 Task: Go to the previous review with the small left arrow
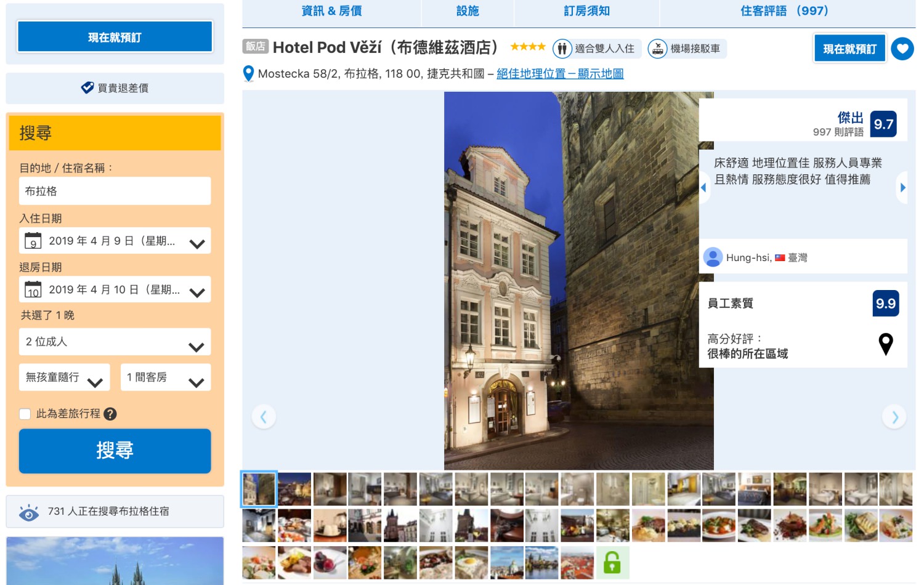[703, 187]
